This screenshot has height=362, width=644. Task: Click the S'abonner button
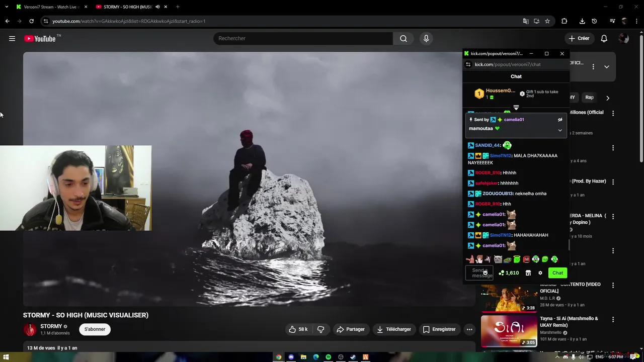(95, 329)
